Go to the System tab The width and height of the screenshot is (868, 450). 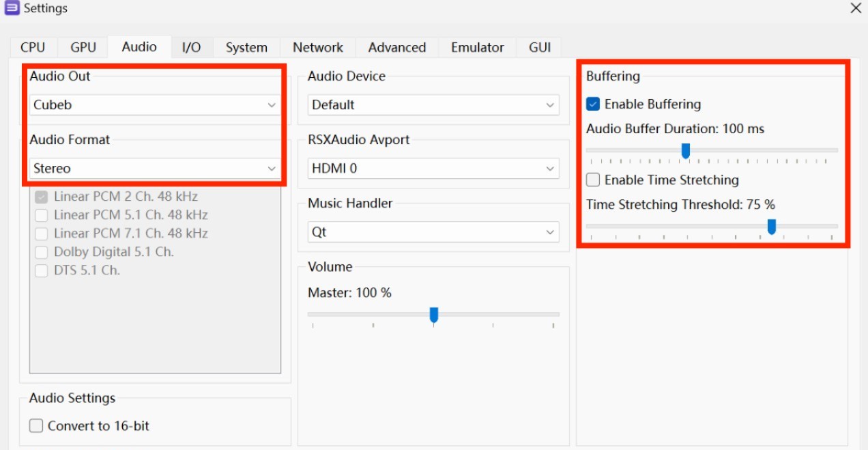246,47
